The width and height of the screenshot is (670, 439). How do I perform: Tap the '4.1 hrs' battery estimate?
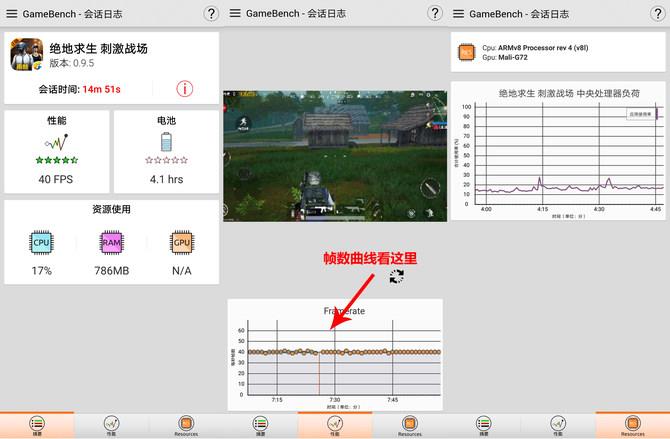point(166,179)
